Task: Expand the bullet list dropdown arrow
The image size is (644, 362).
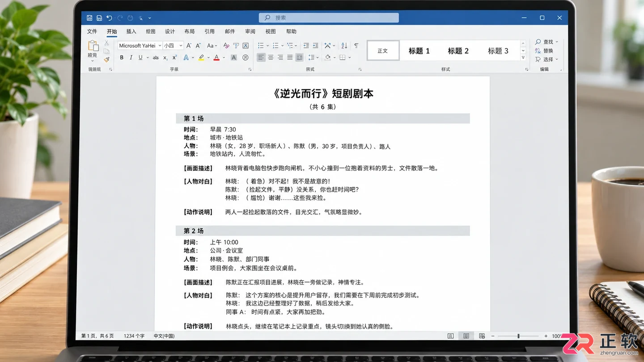Action: pyautogui.click(x=267, y=46)
